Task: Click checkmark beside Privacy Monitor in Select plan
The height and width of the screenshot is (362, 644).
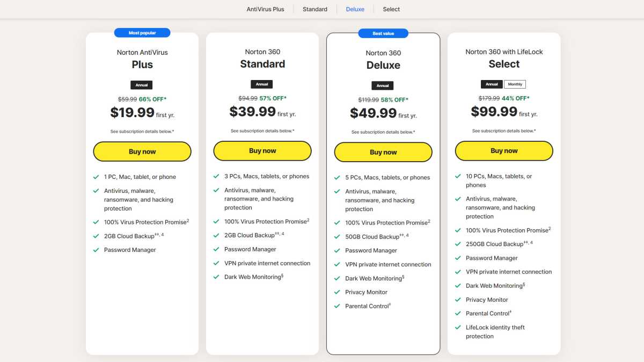Action: (x=458, y=300)
